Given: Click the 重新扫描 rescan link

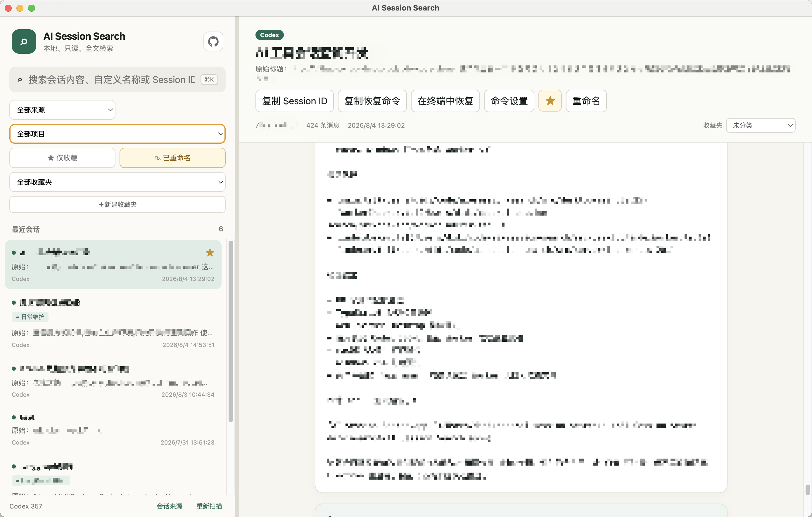Looking at the screenshot, I should click(x=209, y=506).
